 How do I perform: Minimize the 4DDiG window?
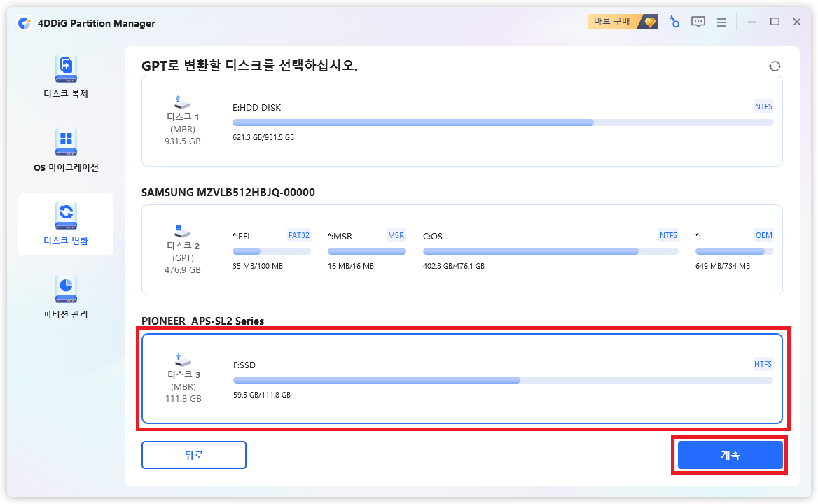click(751, 22)
